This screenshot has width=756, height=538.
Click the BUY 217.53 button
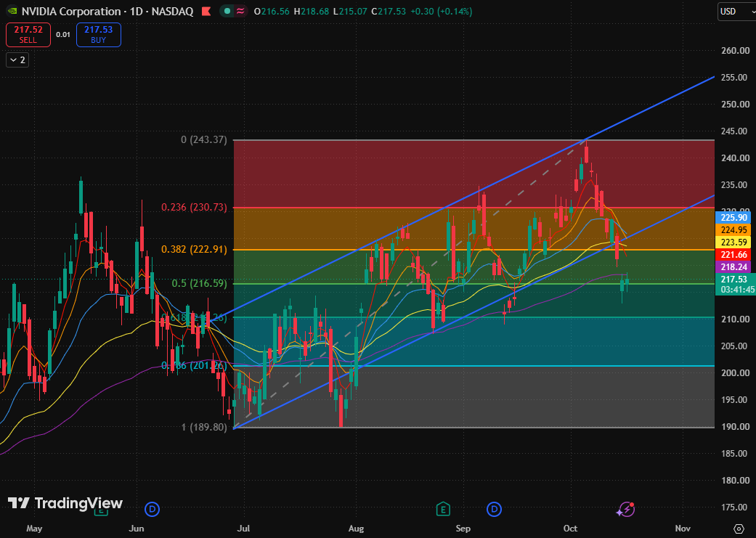pos(98,35)
